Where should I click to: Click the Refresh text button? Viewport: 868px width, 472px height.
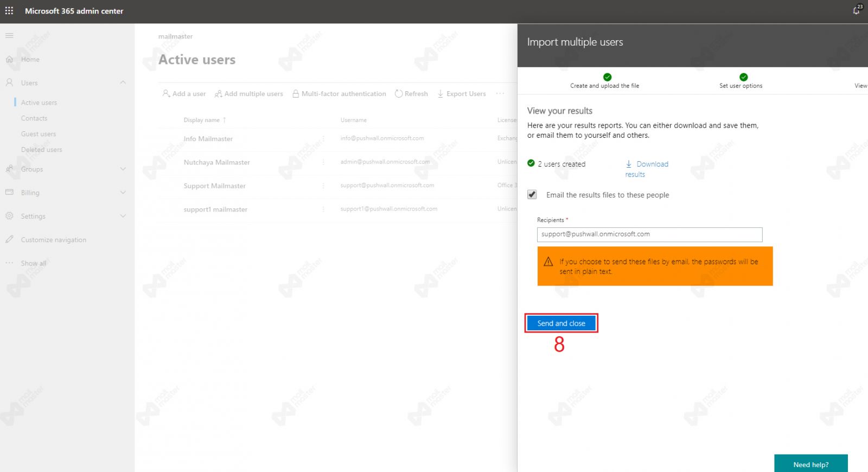[416, 94]
